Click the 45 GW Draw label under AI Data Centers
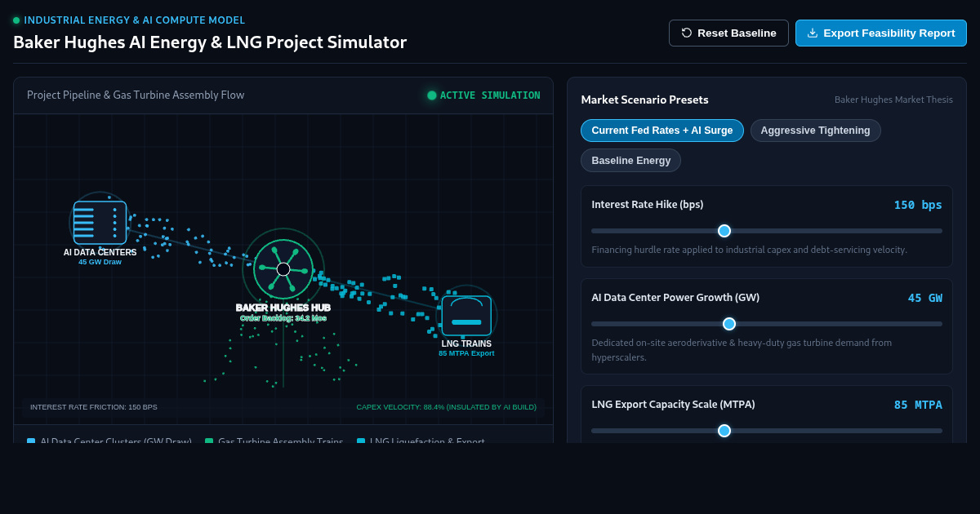The height and width of the screenshot is (514, 980). point(100,262)
